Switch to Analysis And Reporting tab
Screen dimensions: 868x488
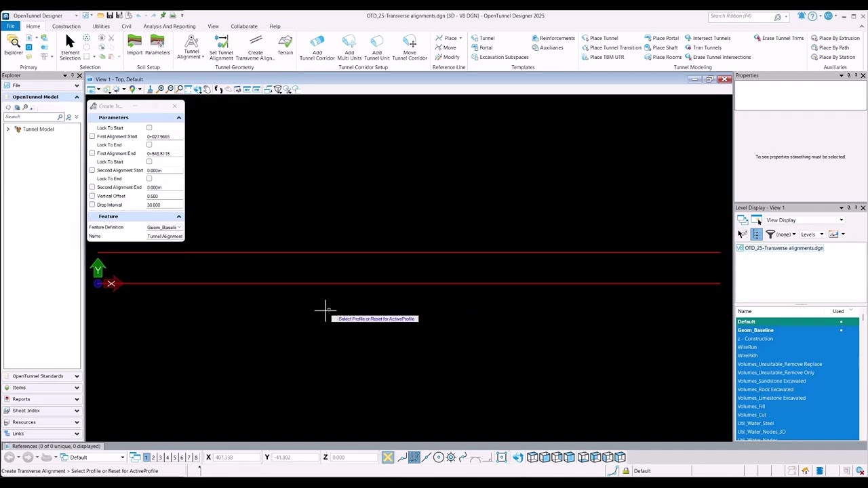click(x=170, y=26)
